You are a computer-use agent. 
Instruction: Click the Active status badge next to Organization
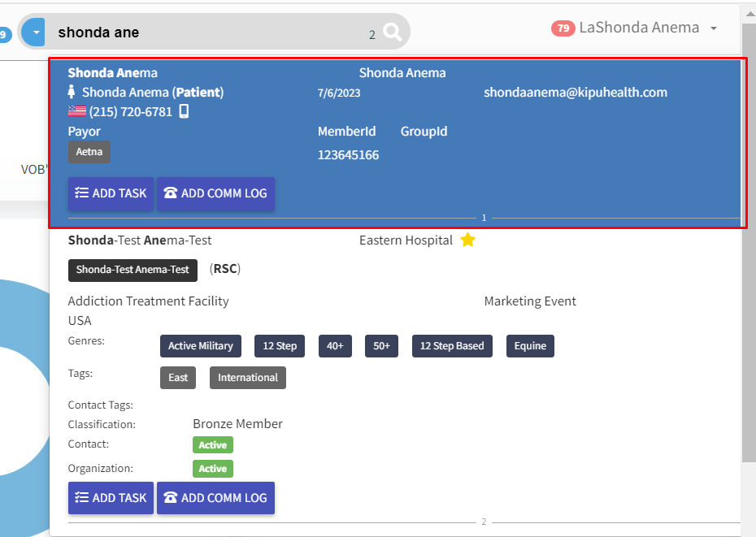[x=212, y=468]
